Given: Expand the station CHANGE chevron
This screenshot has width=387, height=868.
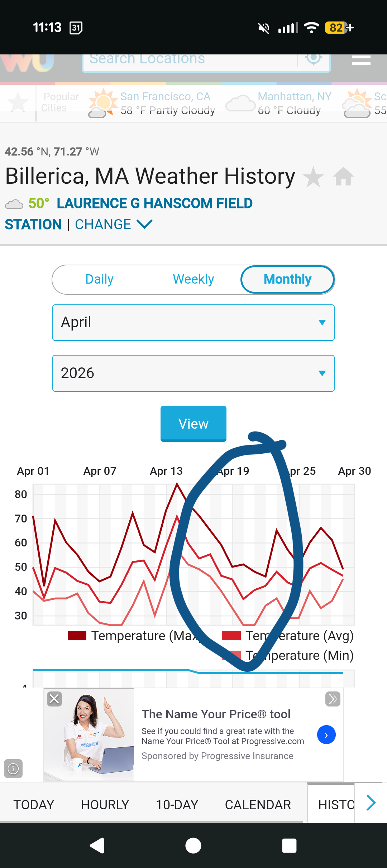Looking at the screenshot, I should [x=145, y=225].
